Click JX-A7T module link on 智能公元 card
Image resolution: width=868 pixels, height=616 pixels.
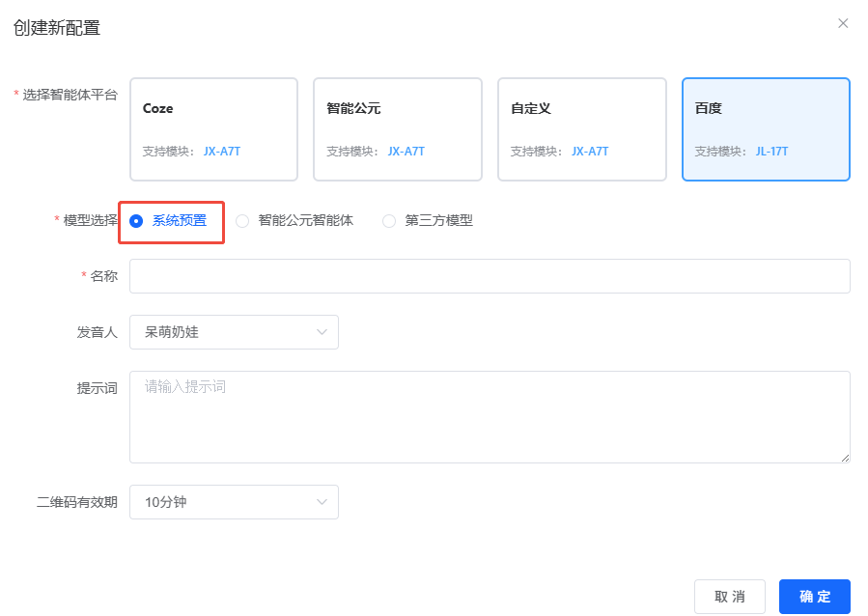406,151
